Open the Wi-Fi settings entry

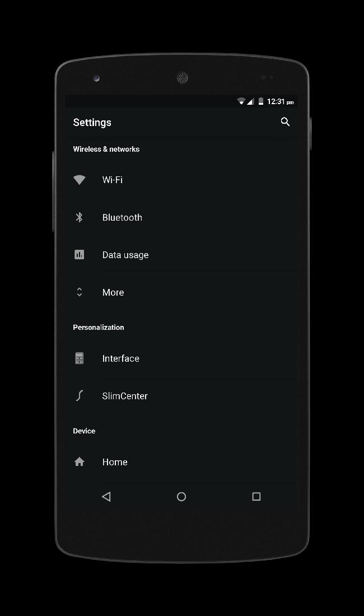point(168,180)
